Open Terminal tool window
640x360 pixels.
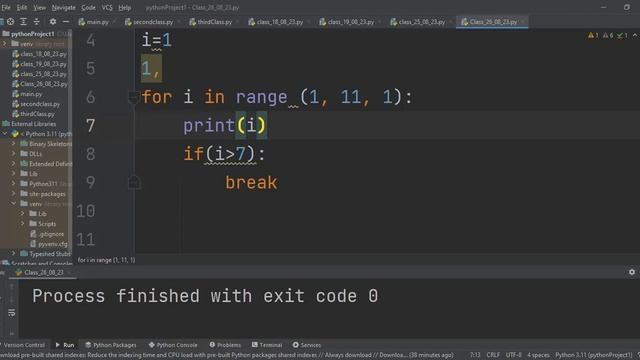tap(267, 345)
